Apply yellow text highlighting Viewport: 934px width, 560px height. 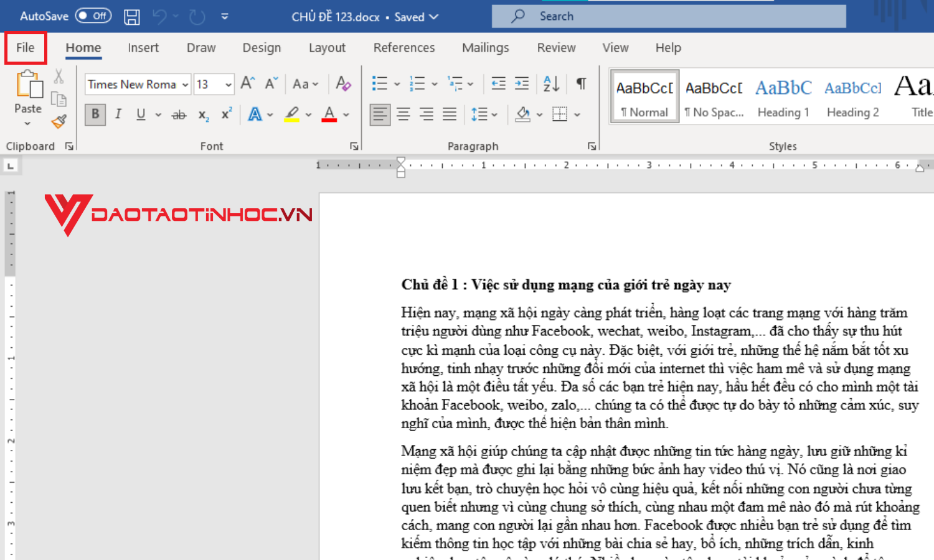[293, 114]
